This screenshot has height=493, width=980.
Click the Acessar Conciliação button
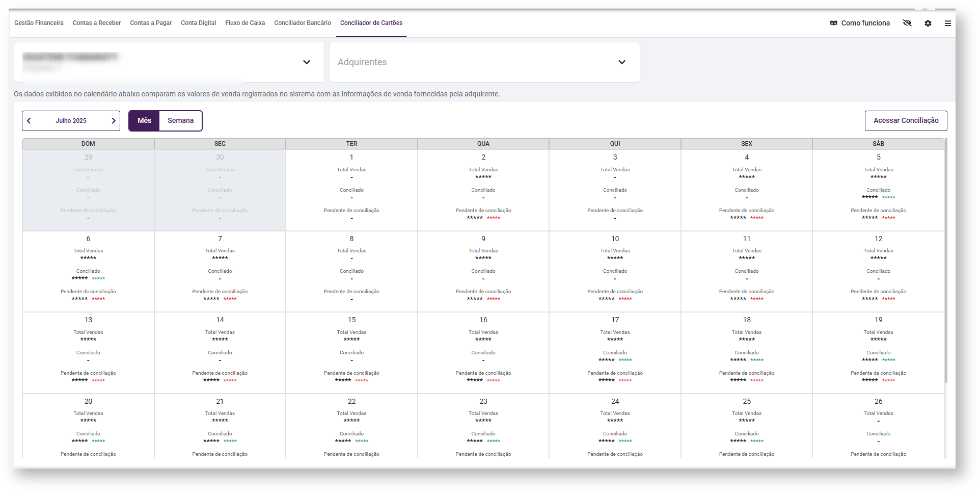click(x=906, y=121)
